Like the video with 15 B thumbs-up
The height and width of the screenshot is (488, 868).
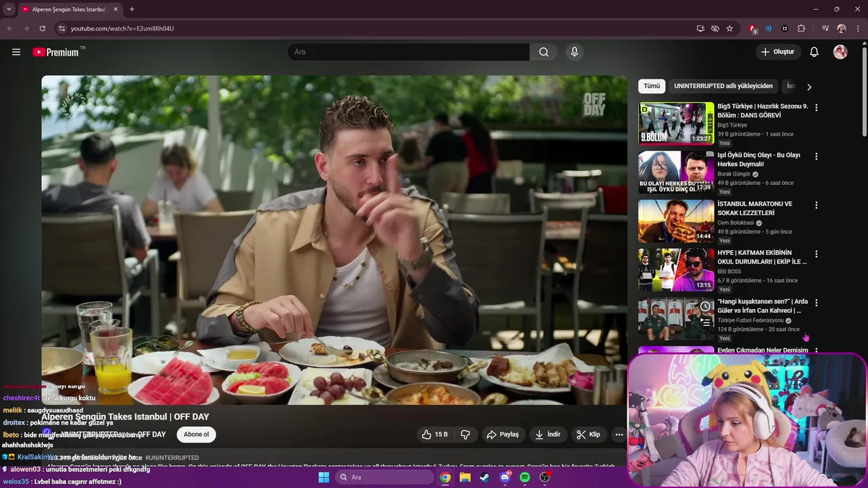point(434,434)
